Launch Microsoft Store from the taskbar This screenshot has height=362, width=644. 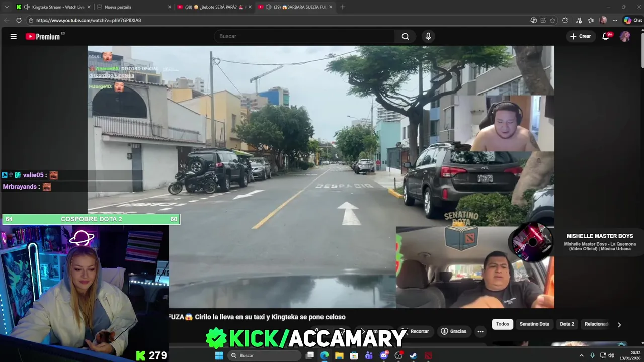click(354, 355)
